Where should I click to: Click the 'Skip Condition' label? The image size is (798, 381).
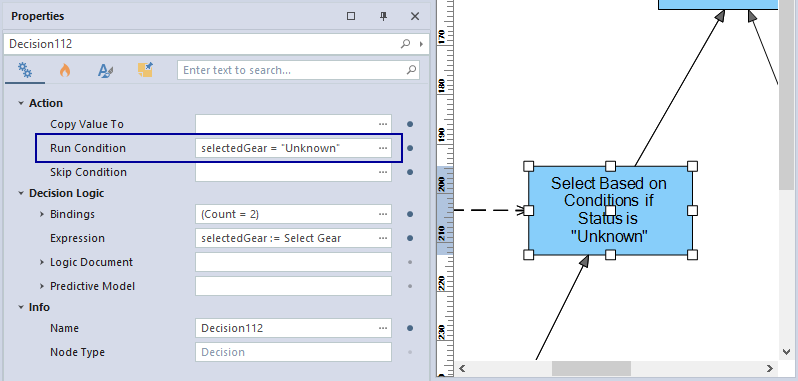(88, 172)
